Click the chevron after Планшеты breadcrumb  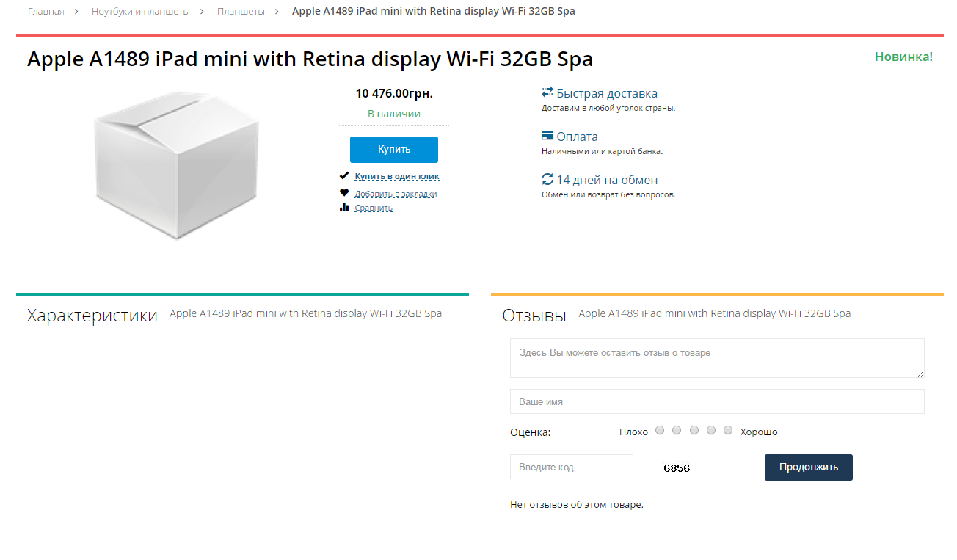278,12
